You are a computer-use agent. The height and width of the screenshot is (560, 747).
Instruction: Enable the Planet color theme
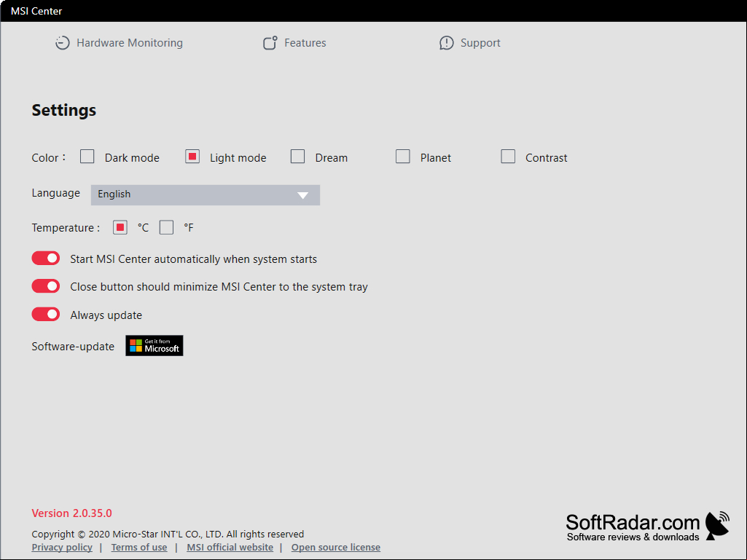tap(403, 156)
